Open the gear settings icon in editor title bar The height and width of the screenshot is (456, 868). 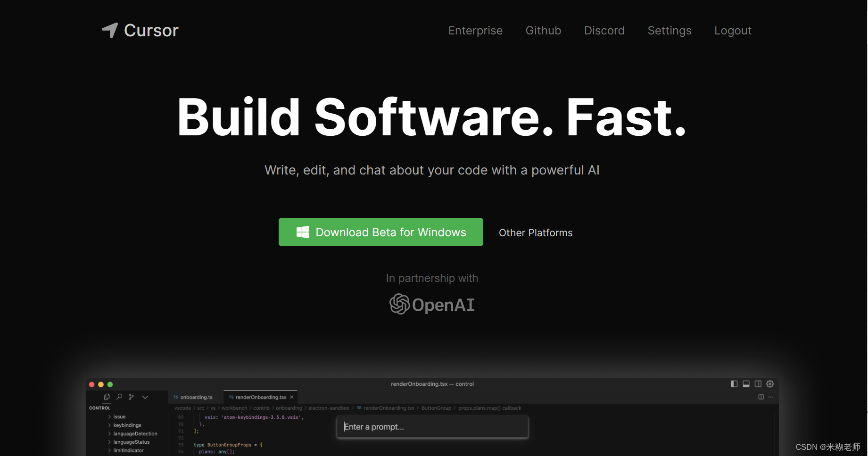point(770,384)
